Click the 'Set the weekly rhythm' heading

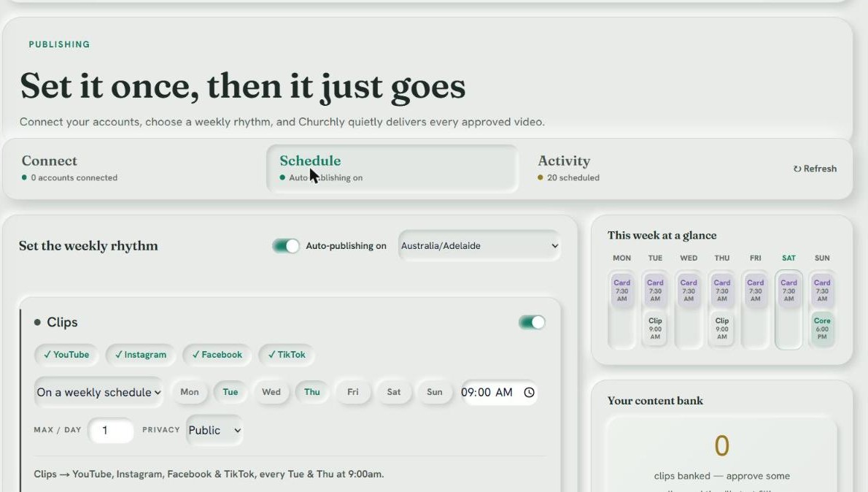[88, 246]
